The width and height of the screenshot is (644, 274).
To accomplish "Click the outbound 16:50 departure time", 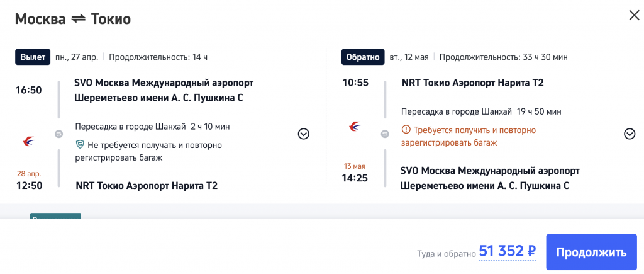I will (29, 90).
